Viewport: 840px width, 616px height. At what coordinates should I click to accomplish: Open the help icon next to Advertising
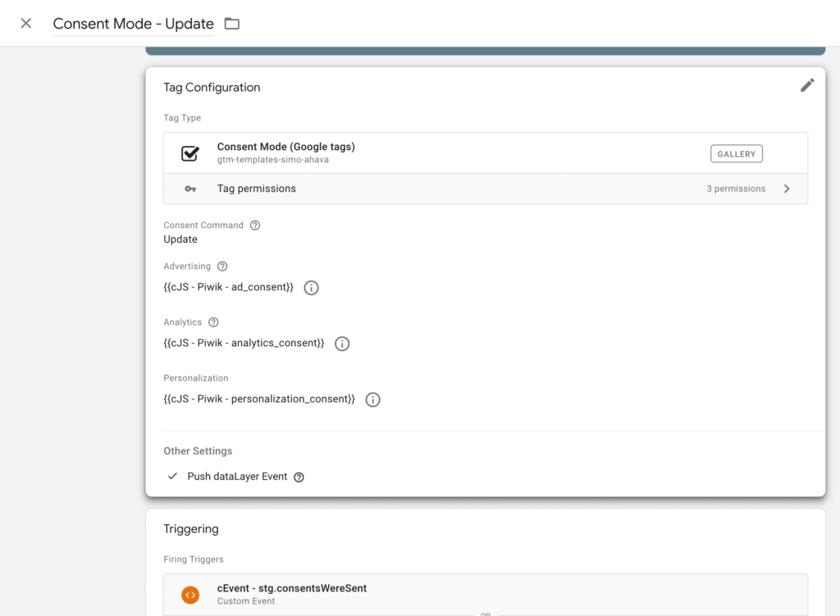pyautogui.click(x=222, y=267)
